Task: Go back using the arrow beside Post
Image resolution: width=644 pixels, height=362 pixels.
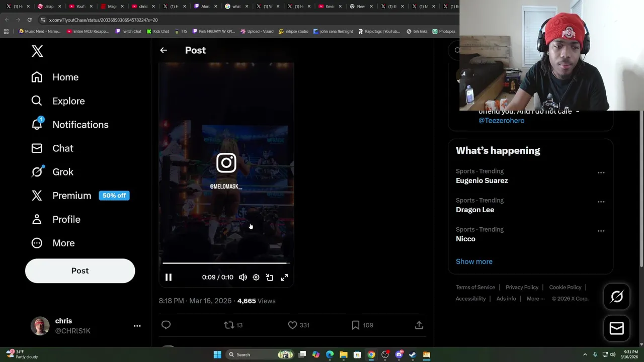Action: point(164,50)
